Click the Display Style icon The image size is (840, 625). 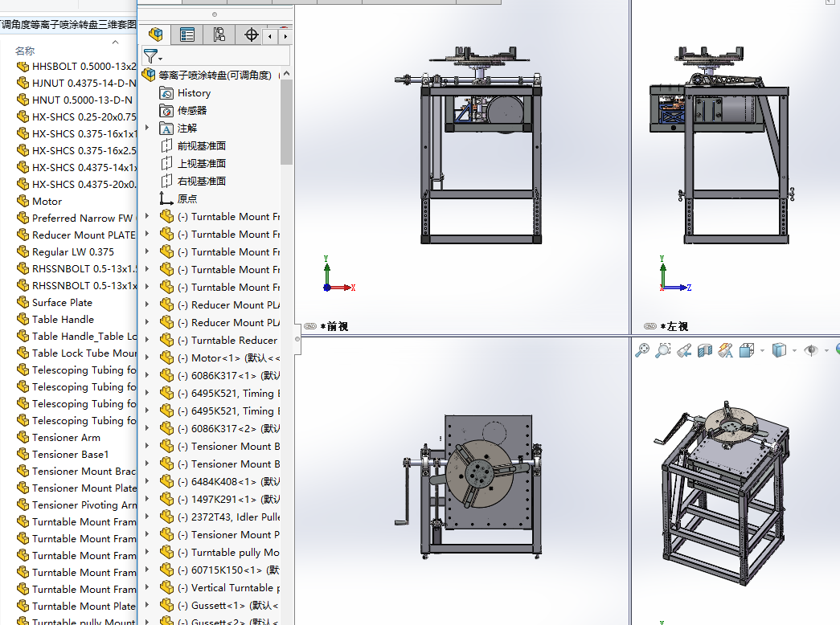pyautogui.click(x=777, y=350)
